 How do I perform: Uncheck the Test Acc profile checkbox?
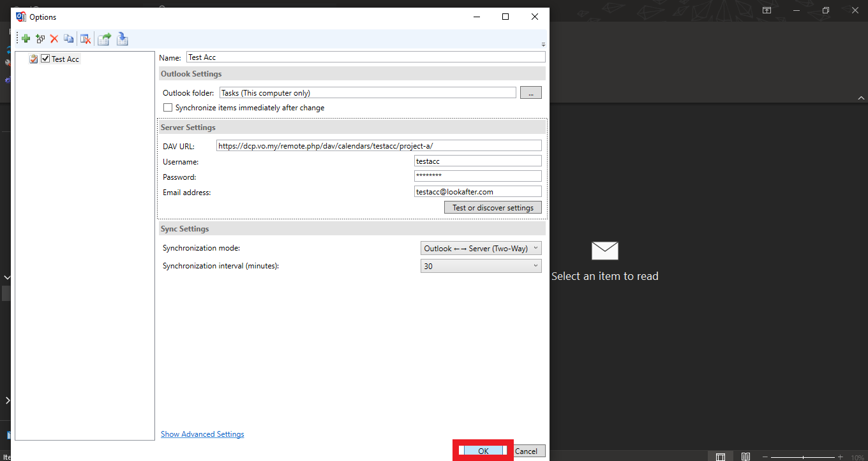[x=45, y=59]
